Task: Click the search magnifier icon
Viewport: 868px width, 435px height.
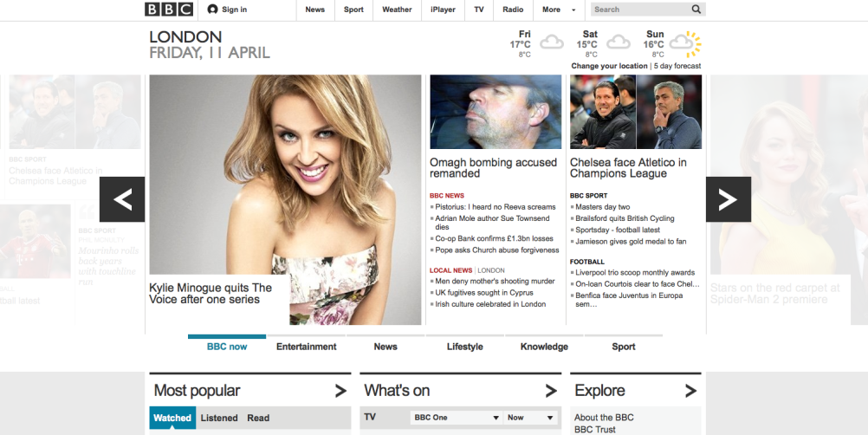Action: pos(696,10)
